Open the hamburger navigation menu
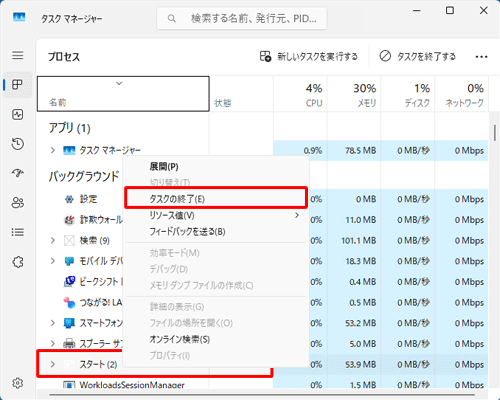Viewport: 500px width, 400px height. tap(18, 55)
